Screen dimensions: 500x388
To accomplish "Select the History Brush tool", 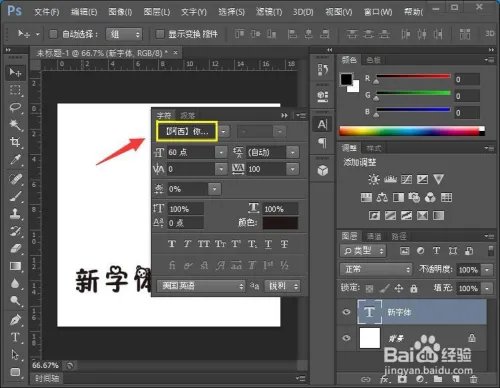I will (15, 231).
